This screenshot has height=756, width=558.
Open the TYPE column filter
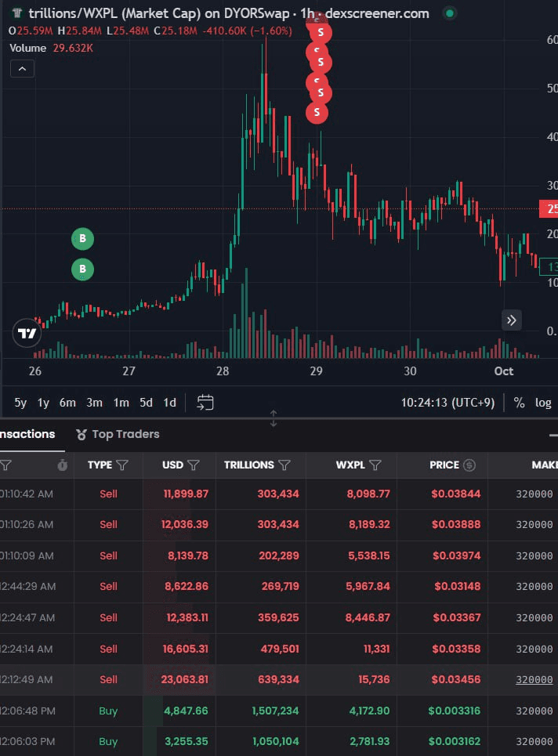(x=122, y=465)
